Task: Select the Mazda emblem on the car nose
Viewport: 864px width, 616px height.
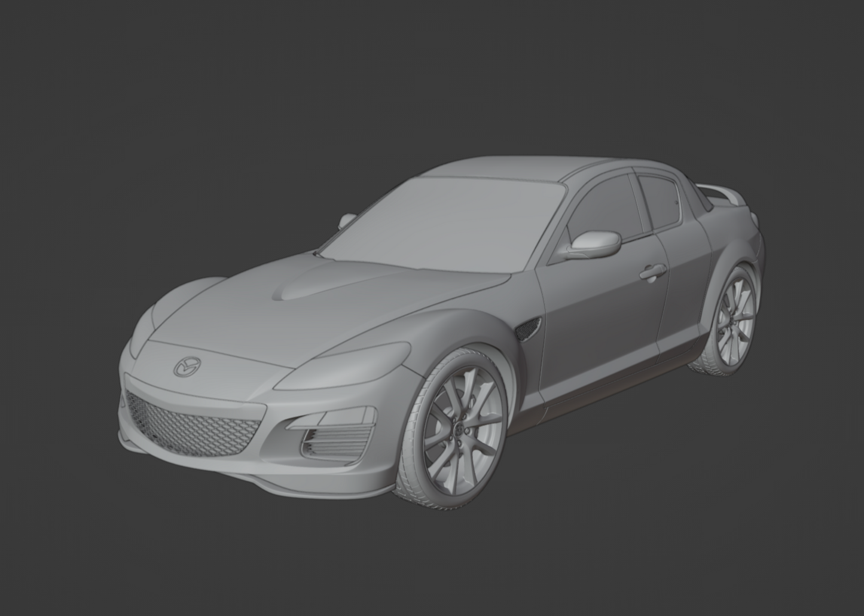Action: [187, 367]
